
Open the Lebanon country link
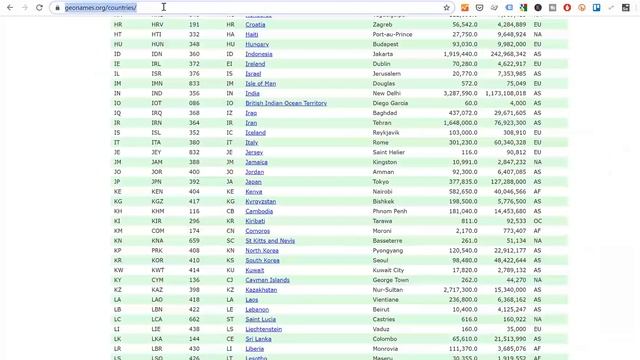coord(257,309)
